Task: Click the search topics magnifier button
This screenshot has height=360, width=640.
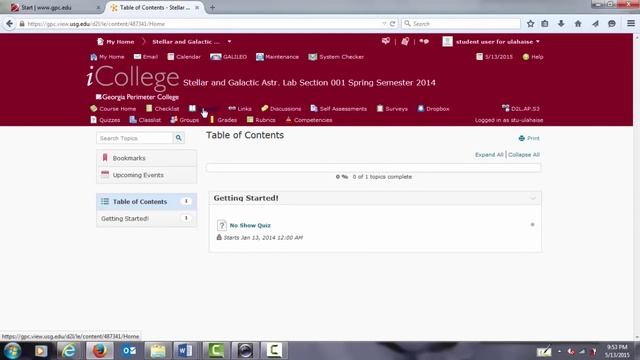Action: pos(179,138)
